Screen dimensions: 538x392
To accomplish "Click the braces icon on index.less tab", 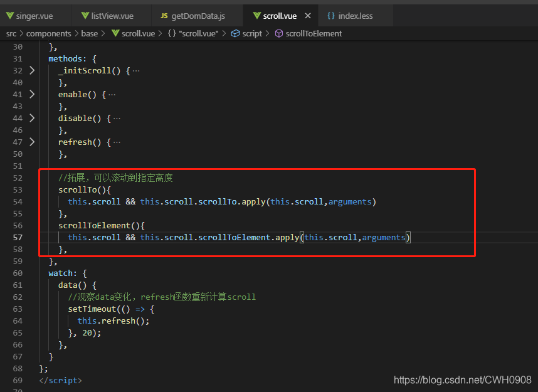I will [x=330, y=16].
